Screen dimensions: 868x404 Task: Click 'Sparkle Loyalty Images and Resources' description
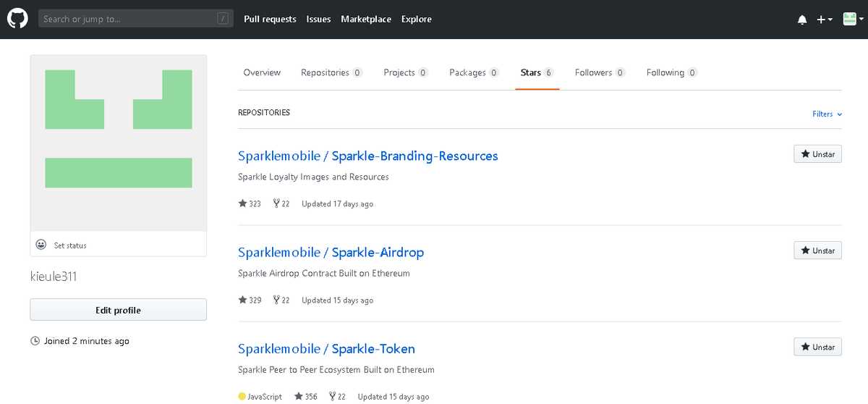[313, 177]
